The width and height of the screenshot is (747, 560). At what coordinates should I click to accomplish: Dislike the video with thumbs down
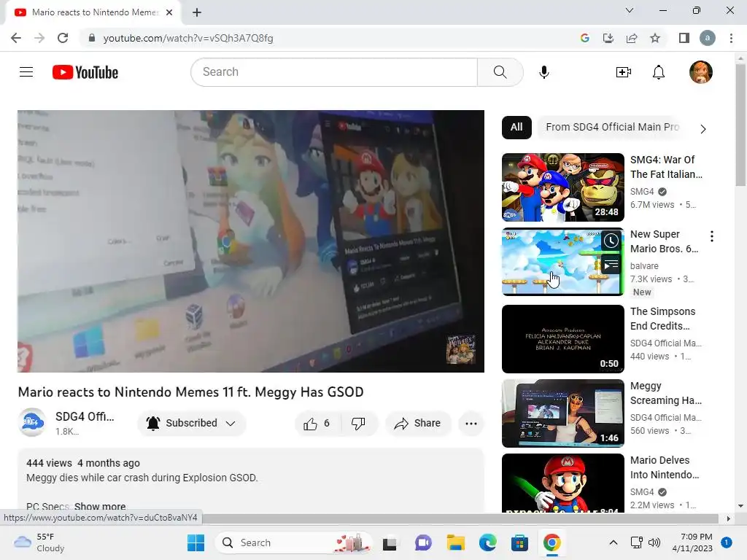[x=358, y=424]
